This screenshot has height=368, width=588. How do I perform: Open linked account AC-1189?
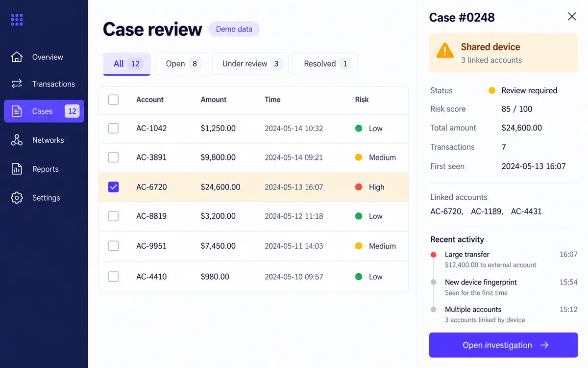tap(487, 211)
